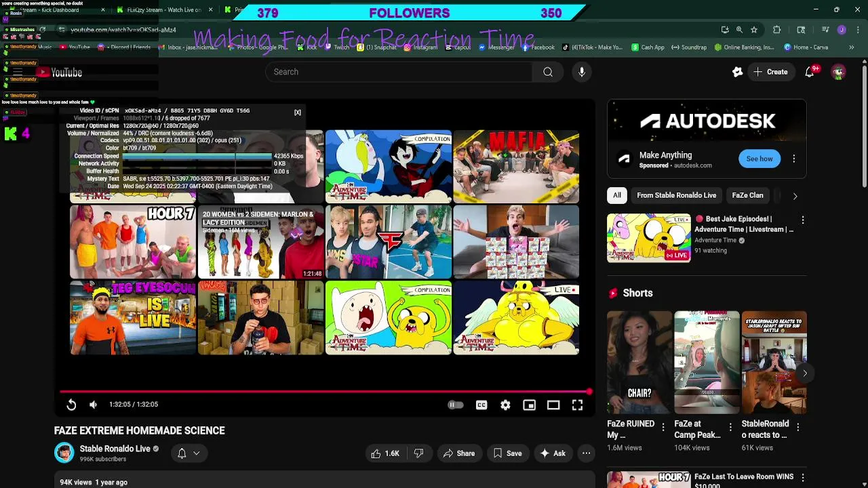Image resolution: width=868 pixels, height=488 pixels.
Task: Open the Cash App bookmark
Action: 648,47
